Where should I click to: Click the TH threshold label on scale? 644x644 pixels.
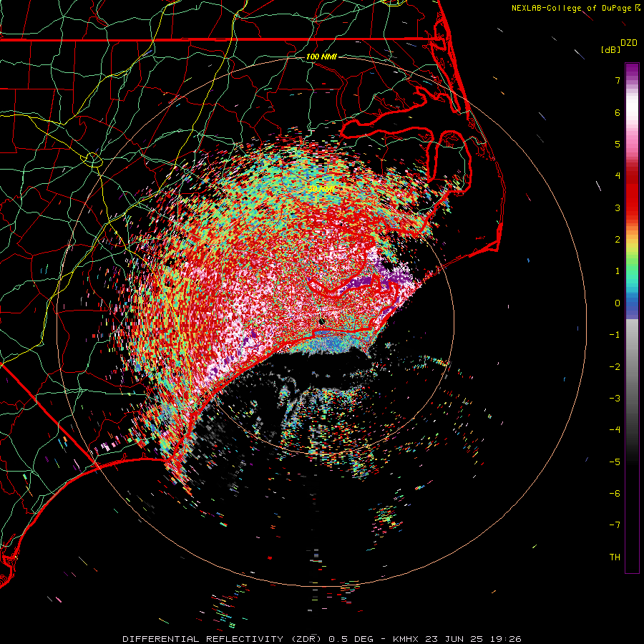[x=615, y=557]
